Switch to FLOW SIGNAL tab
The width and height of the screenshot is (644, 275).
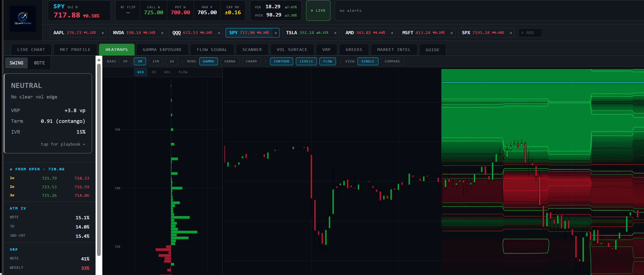tap(212, 50)
